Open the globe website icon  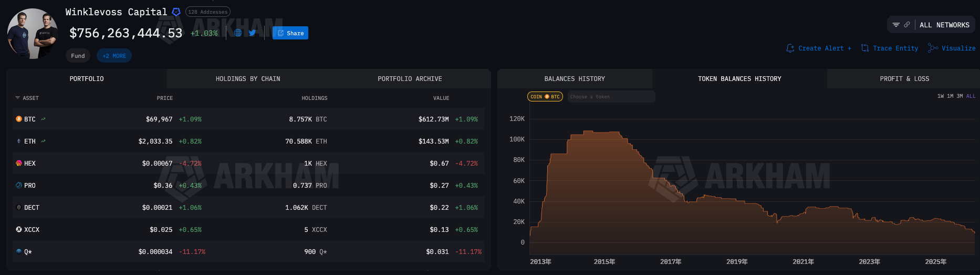click(x=238, y=33)
